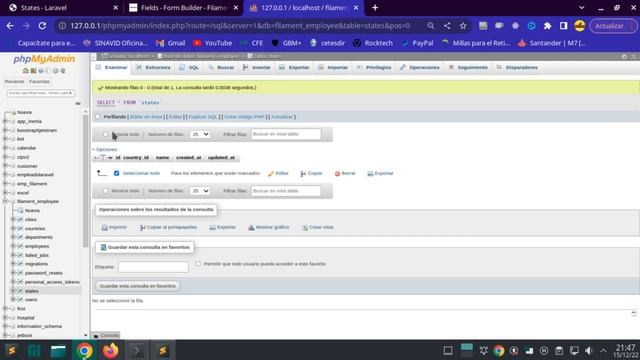Expand the hospital database node
The width and height of the screenshot is (640, 360).
coord(5,318)
